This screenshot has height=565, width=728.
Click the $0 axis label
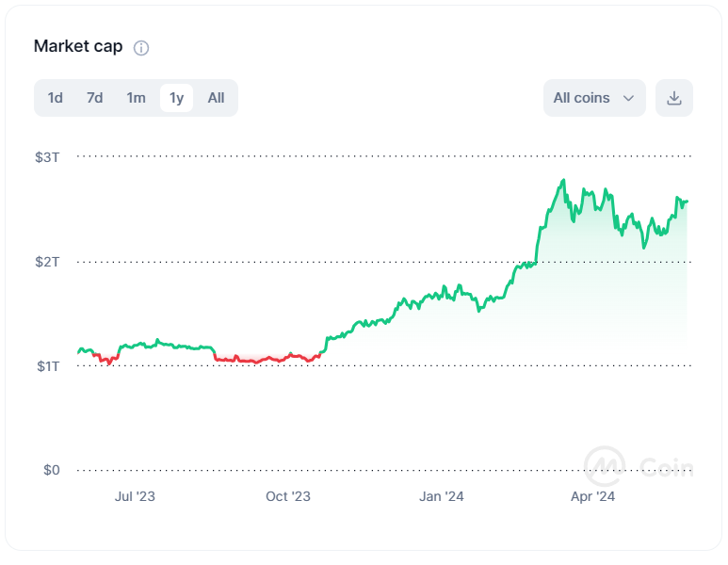coord(52,470)
